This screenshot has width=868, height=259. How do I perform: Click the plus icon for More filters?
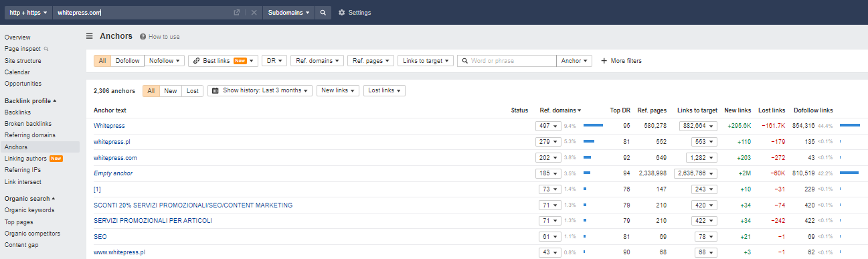coord(604,61)
